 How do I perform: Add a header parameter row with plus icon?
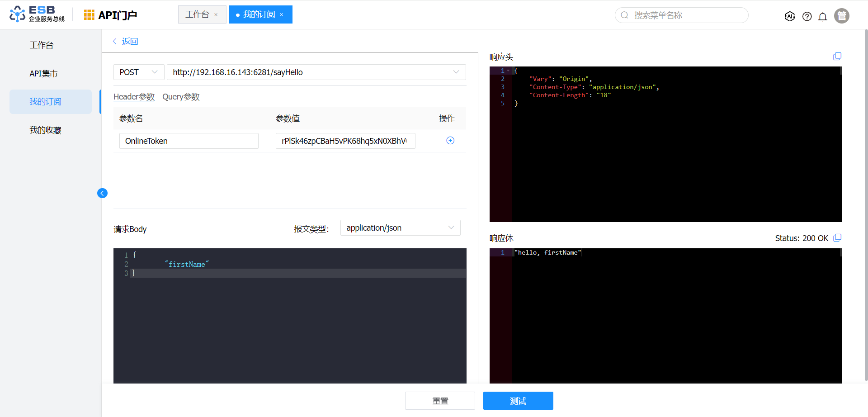tap(450, 141)
